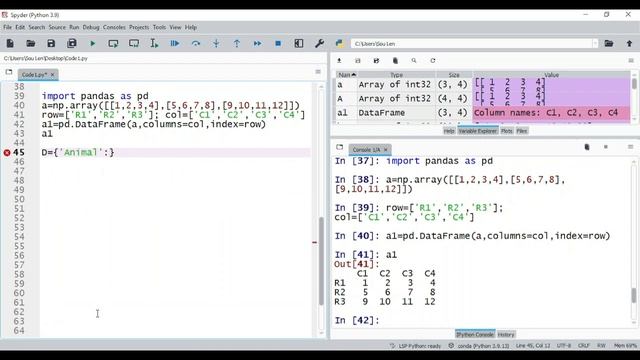Open the Consoles menu
This screenshot has height=360, width=640.
tap(114, 27)
